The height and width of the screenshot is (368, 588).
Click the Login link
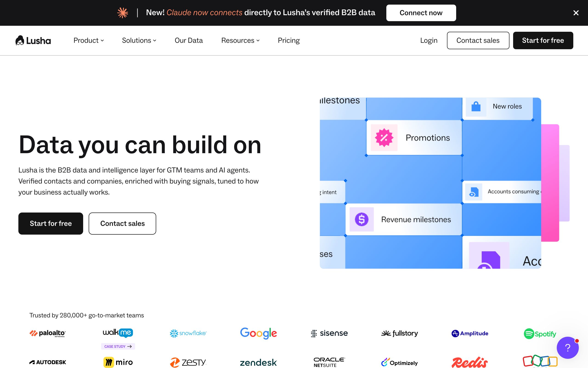429,40
